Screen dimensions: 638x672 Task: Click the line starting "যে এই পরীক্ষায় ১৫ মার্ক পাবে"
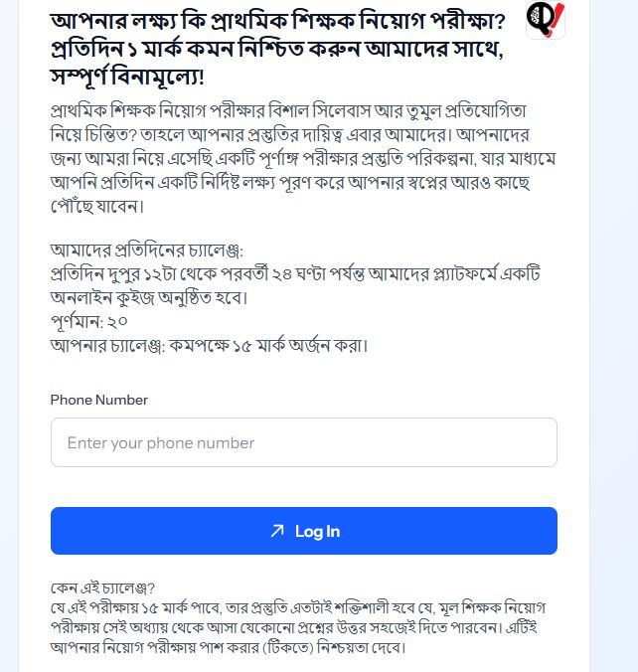[298, 607]
